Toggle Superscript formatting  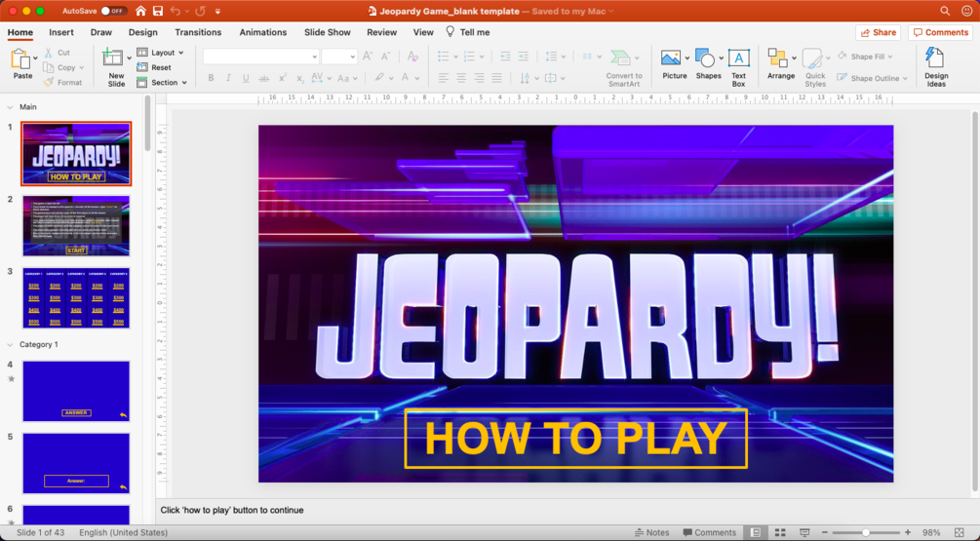(x=283, y=78)
